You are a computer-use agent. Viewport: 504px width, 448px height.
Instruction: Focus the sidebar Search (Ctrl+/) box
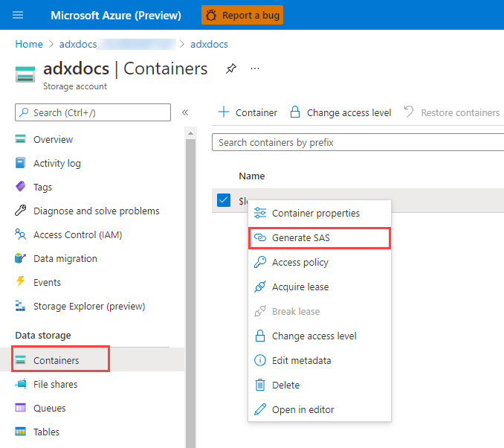[x=93, y=112]
